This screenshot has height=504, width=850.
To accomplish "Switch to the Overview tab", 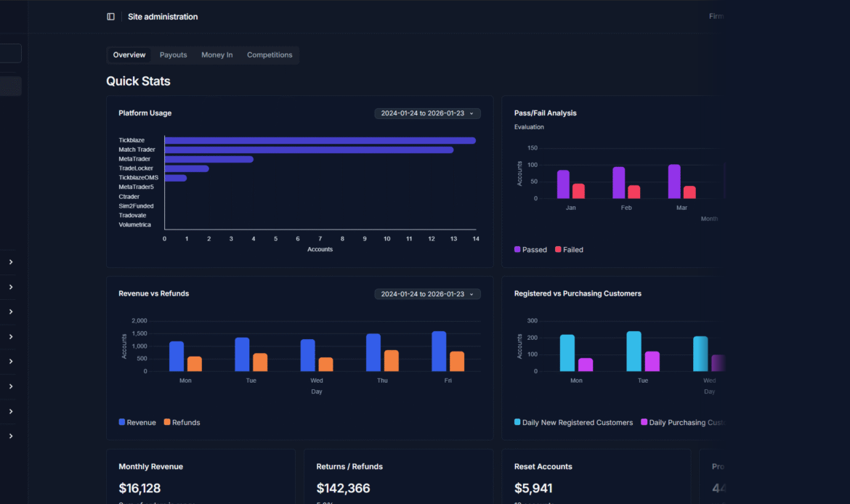I will (x=129, y=54).
